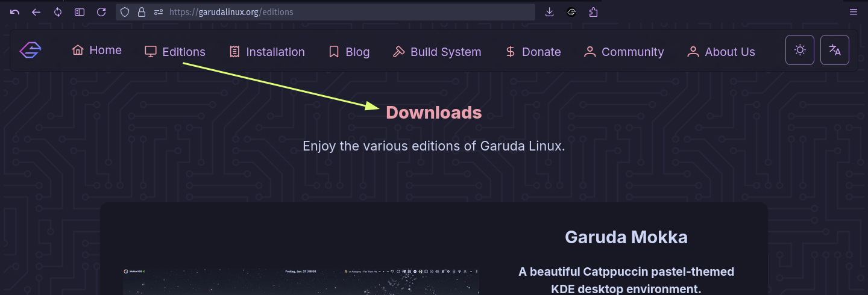Click the Garuda extension icon in toolbar
868x295 pixels.
tap(571, 12)
